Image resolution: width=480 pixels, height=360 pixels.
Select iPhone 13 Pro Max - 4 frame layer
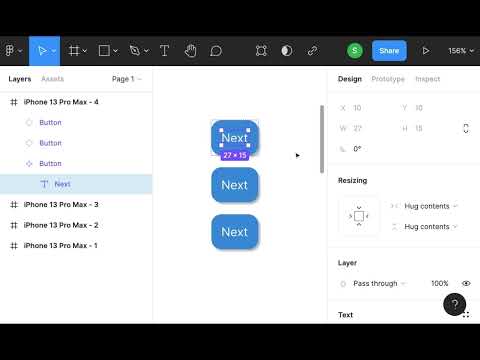pyautogui.click(x=76, y=102)
